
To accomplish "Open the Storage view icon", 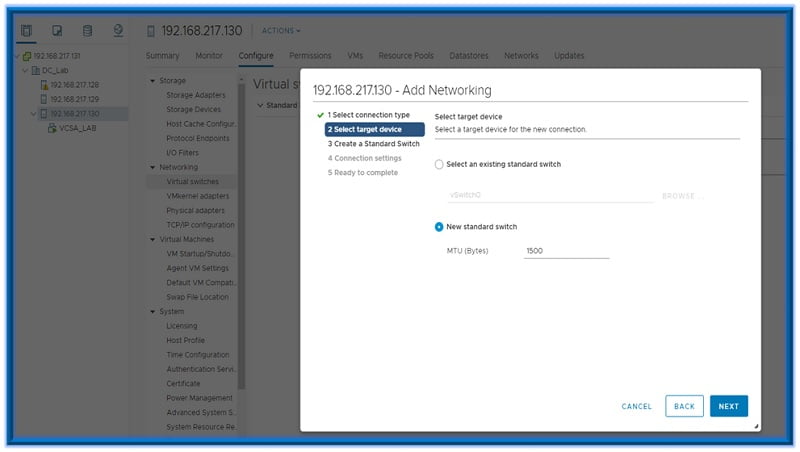I will tap(88, 30).
